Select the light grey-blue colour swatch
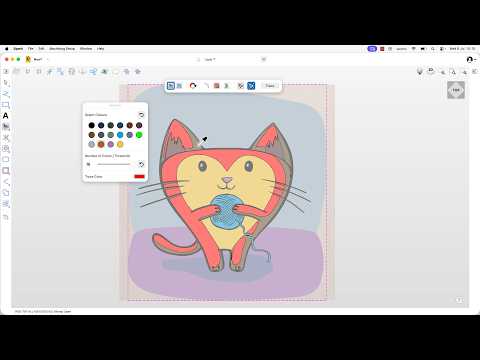 (x=92, y=144)
